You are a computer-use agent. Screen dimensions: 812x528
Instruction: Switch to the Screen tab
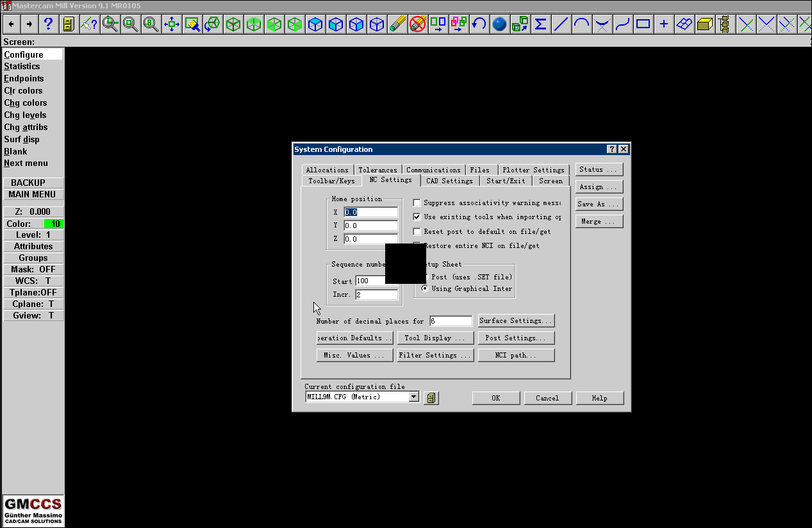click(551, 181)
